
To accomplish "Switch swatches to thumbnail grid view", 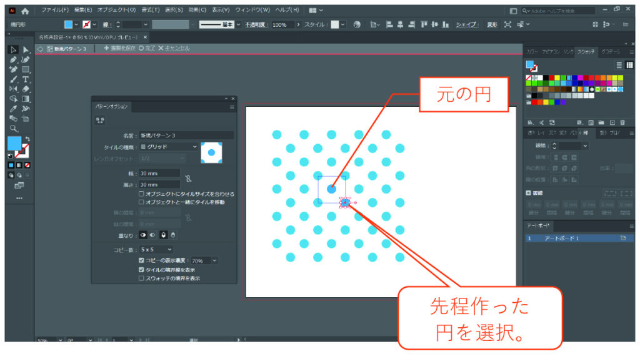I will point(629,65).
